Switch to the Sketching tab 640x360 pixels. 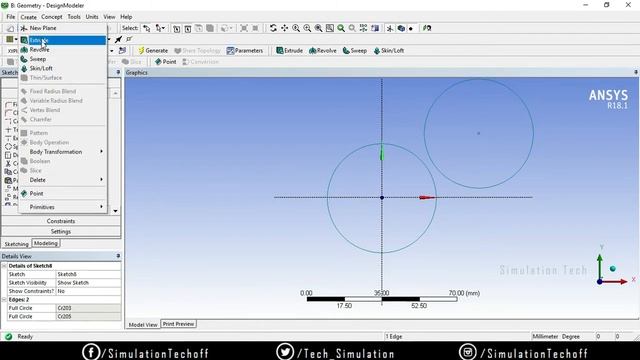click(16, 244)
